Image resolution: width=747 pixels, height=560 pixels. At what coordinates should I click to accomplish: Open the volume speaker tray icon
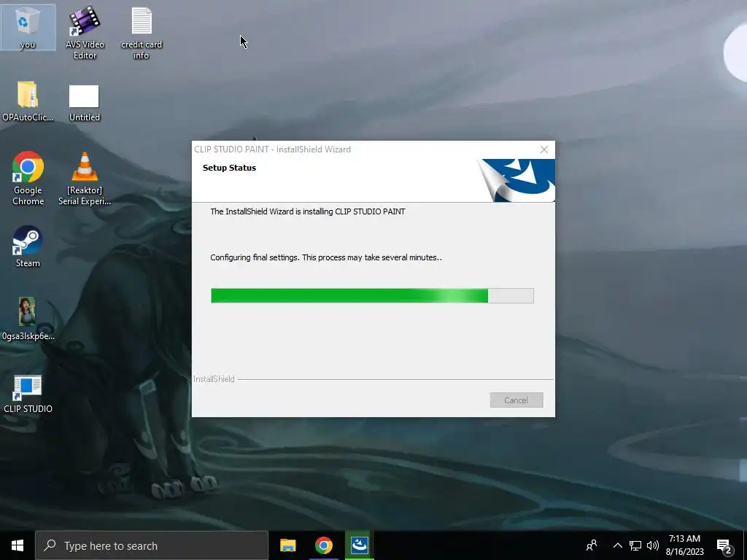653,545
